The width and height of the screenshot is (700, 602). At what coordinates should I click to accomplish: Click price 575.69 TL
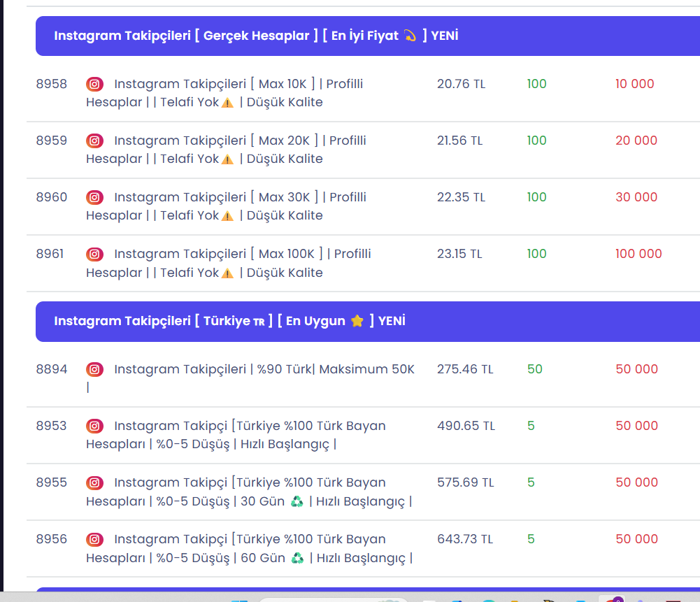(x=466, y=482)
